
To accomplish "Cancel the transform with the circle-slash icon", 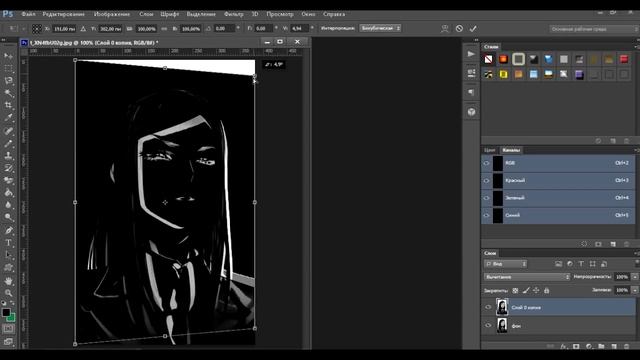I will point(459,29).
